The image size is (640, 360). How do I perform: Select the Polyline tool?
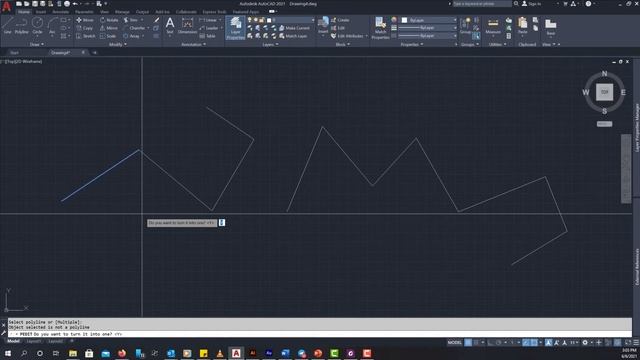point(21,25)
